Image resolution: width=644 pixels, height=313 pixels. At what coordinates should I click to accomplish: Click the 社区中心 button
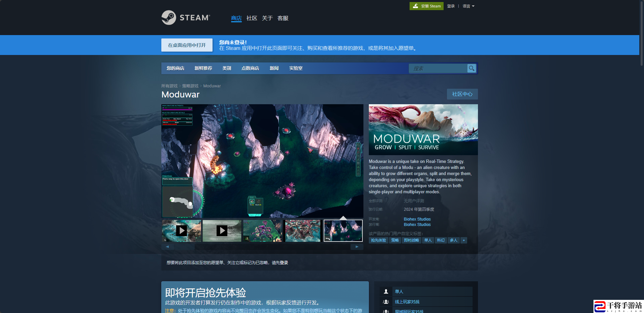pyautogui.click(x=462, y=94)
